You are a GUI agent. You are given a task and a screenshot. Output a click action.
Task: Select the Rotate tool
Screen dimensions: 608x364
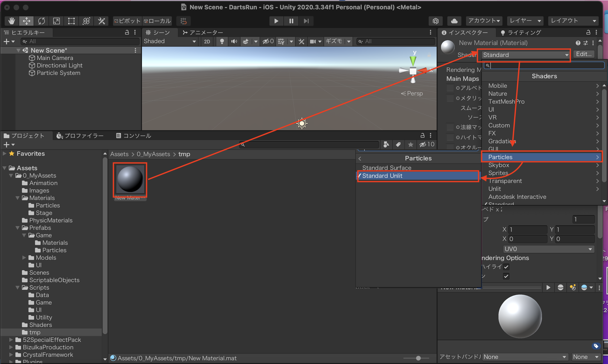[x=41, y=21]
